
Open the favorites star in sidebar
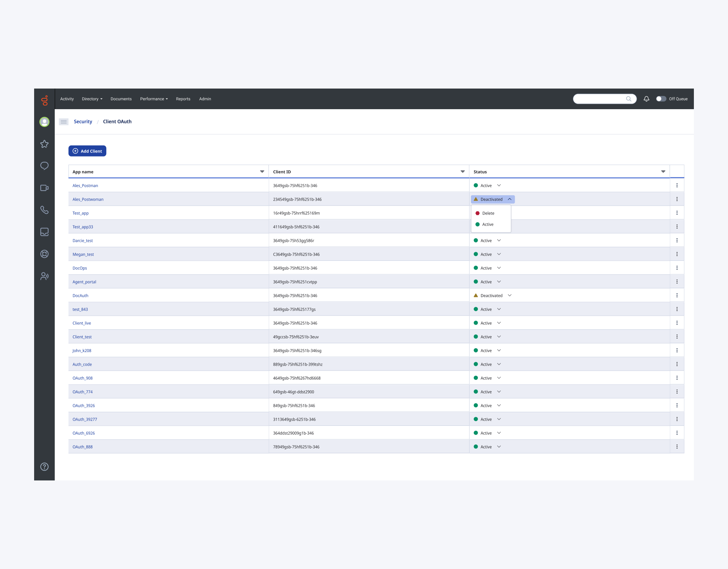tap(44, 144)
